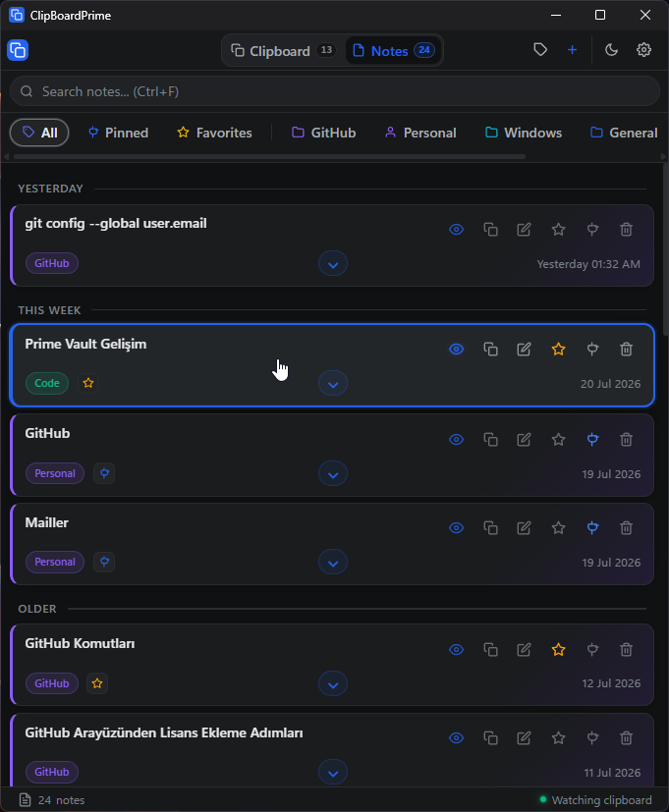Open the 'GitHub Komutları' note title
This screenshot has height=812, width=669.
pos(80,643)
